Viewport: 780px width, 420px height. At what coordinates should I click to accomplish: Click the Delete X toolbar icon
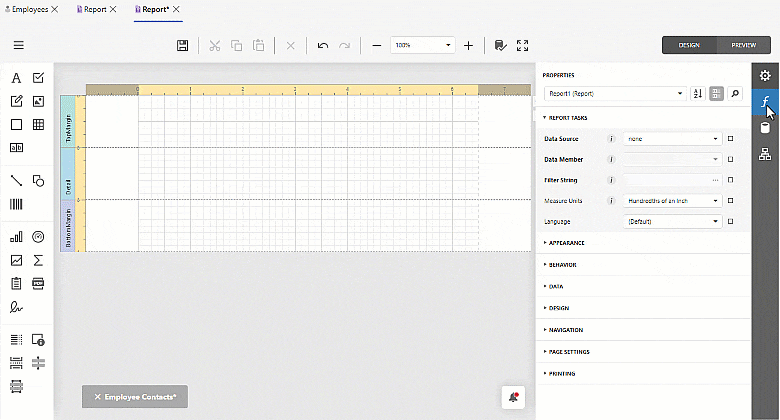click(x=291, y=46)
